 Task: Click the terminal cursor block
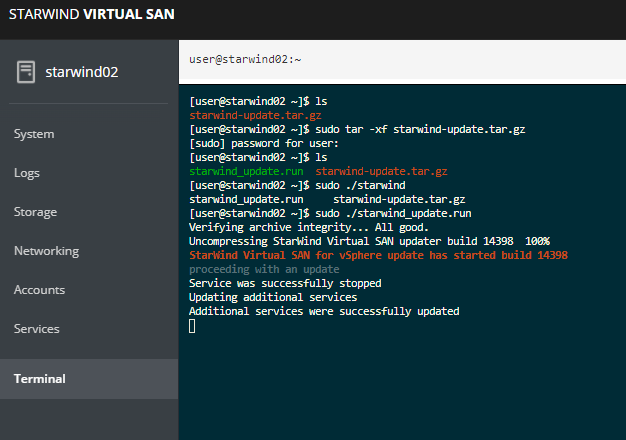tap(192, 326)
